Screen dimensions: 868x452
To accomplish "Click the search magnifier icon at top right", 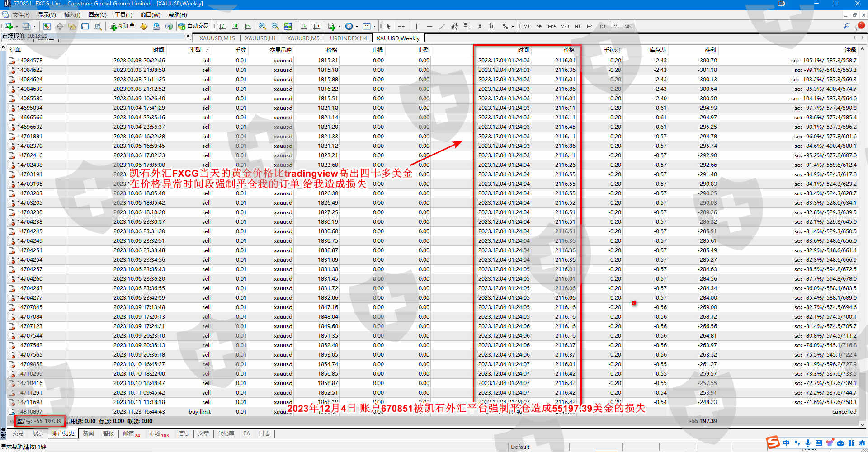I will click(x=846, y=26).
